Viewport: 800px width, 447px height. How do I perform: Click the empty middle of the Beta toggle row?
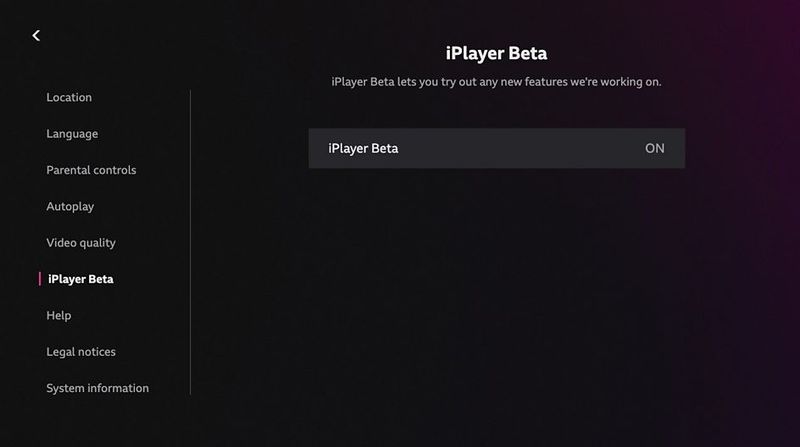coord(520,148)
